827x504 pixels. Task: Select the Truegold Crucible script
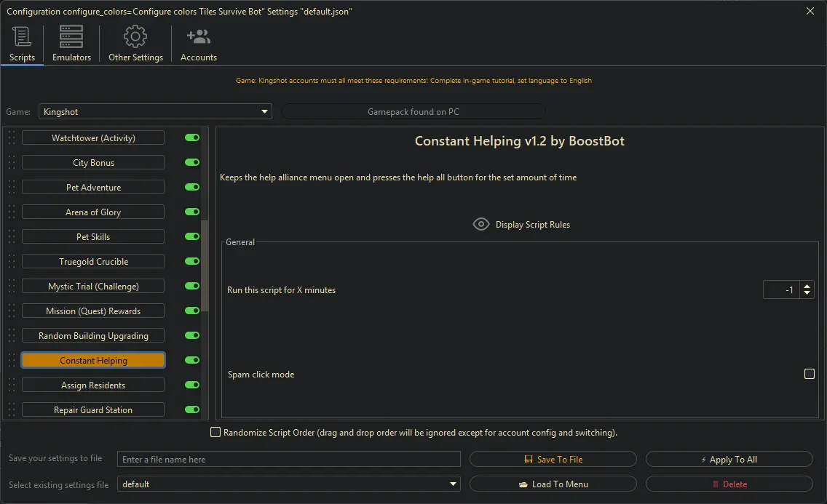[x=92, y=261]
